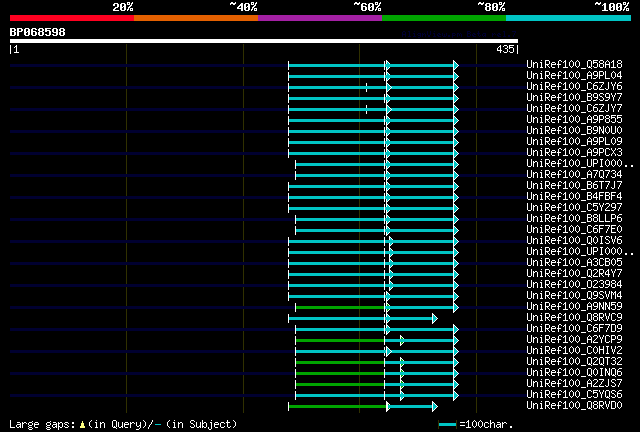Select the UniRef100_Q8RVC9 label

[x=574, y=318]
